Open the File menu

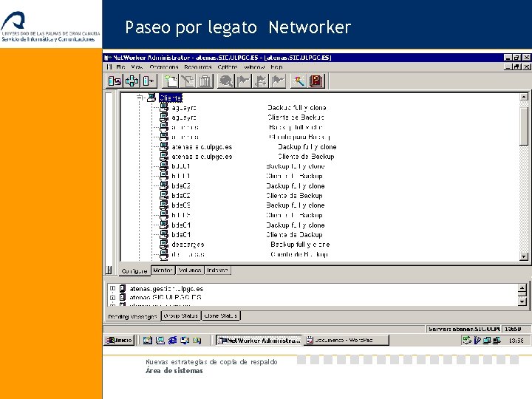(x=120, y=66)
